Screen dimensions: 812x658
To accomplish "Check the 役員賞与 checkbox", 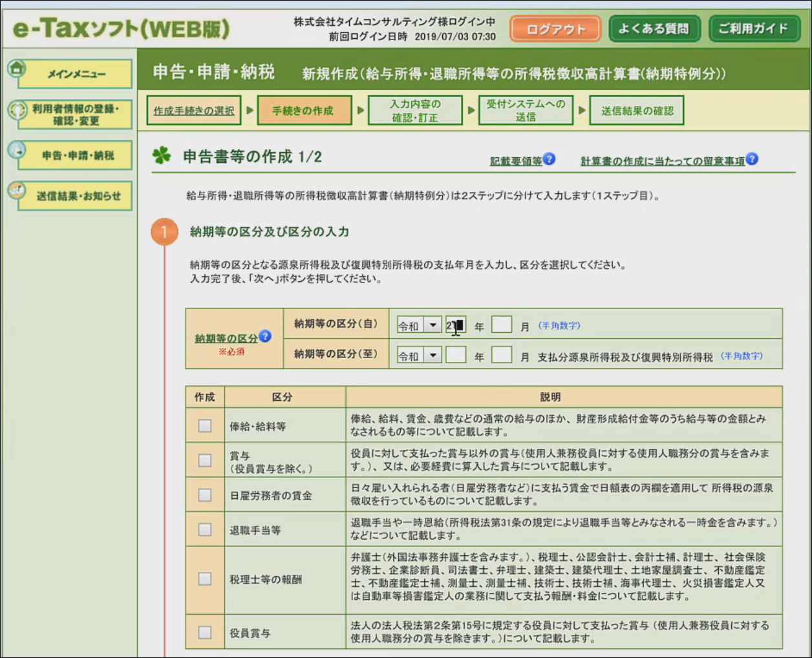I will 205,632.
